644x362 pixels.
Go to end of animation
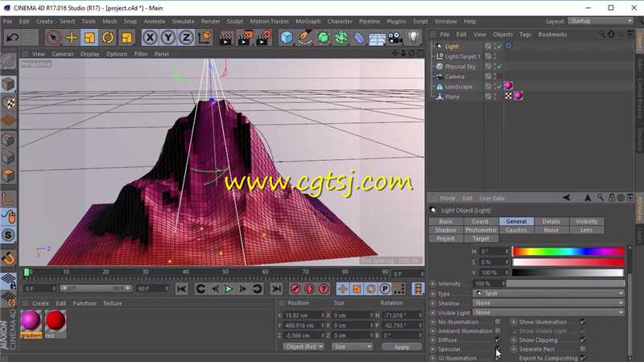[276, 289]
